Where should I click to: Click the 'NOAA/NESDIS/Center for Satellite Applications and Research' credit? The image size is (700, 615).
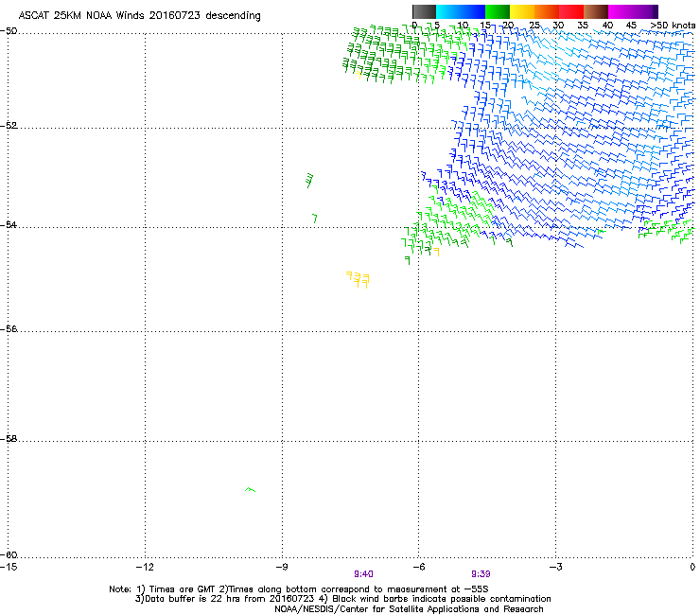[409, 609]
